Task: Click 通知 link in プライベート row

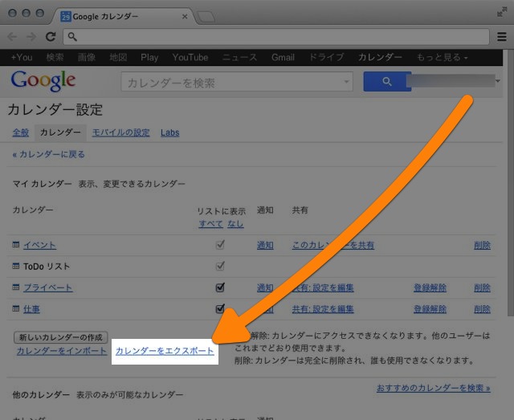Action: click(265, 287)
